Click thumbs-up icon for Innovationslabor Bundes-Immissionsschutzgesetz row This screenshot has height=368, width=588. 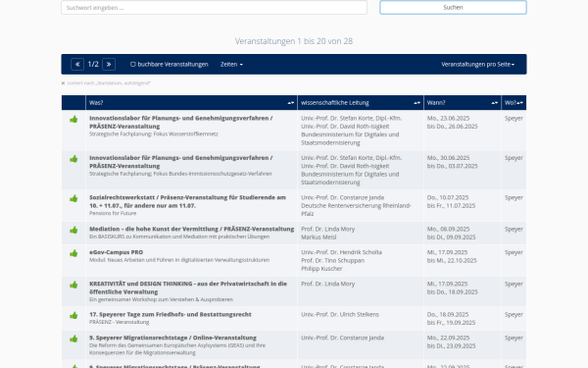[73, 159]
